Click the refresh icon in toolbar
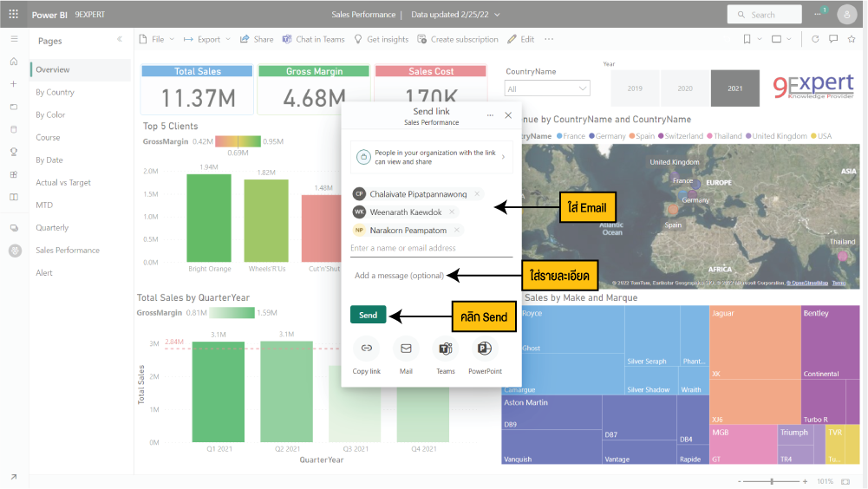Screen dimensions: 868x489 (x=814, y=39)
